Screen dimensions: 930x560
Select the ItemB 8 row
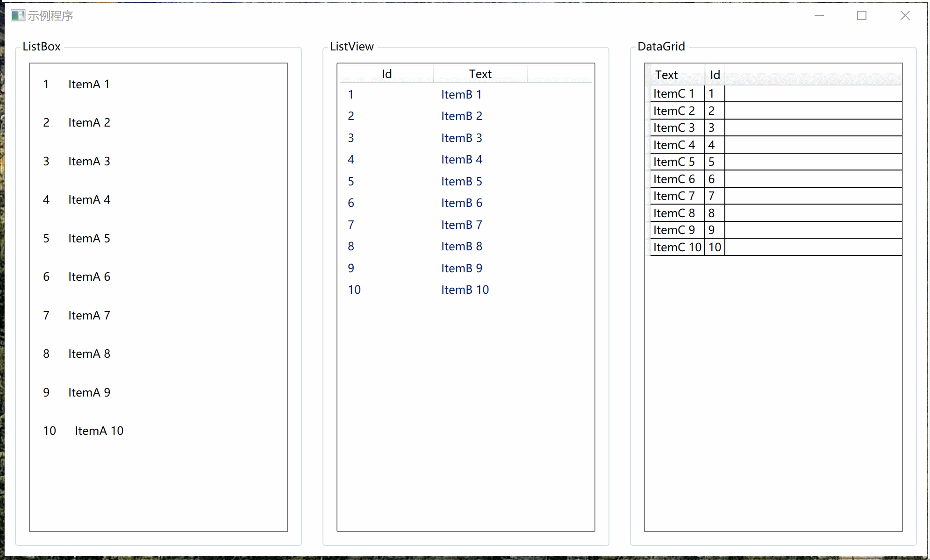coord(461,247)
